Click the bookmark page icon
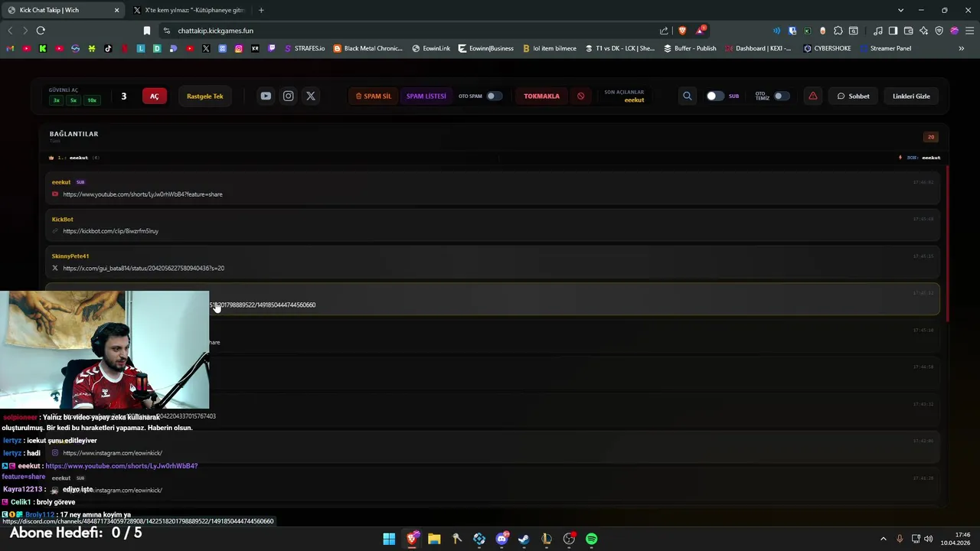The width and height of the screenshot is (980, 551). [147, 31]
